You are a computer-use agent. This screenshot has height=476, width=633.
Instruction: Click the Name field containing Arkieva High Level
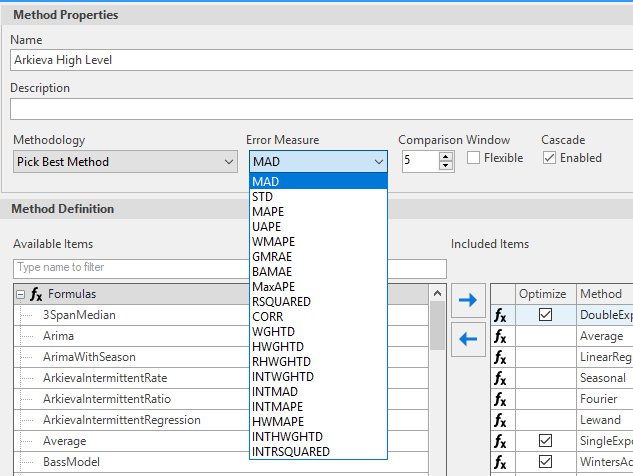(x=321, y=60)
